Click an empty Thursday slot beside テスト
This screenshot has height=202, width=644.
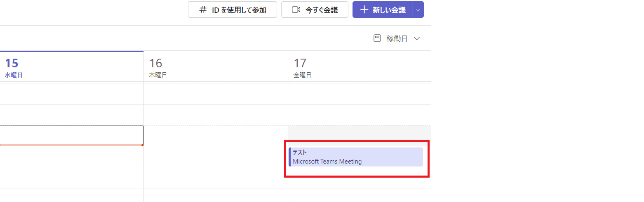click(x=216, y=157)
